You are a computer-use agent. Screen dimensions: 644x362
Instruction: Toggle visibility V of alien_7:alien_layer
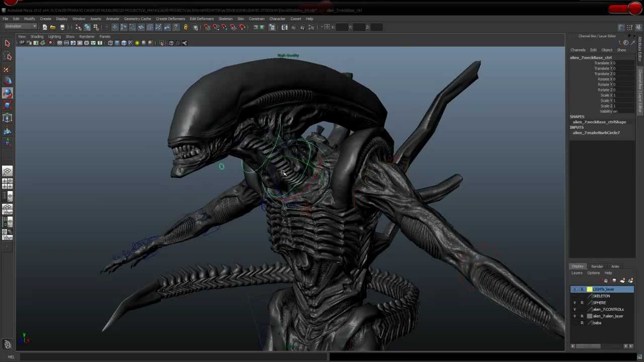pos(575,316)
